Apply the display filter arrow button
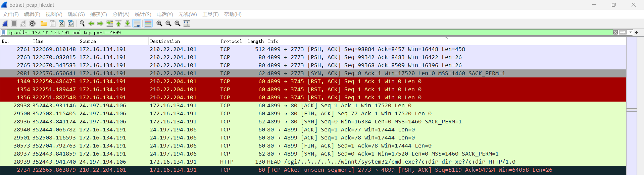This screenshot has height=175, width=644. (x=623, y=33)
